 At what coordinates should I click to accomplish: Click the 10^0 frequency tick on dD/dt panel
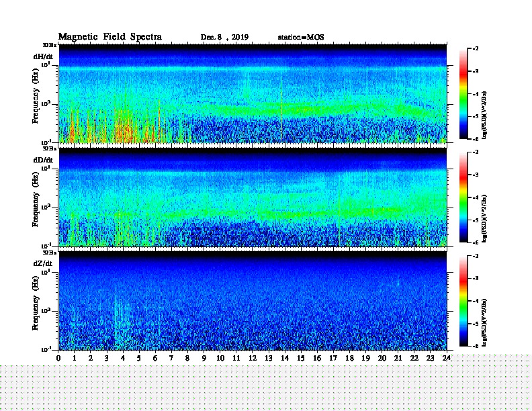tap(46, 207)
